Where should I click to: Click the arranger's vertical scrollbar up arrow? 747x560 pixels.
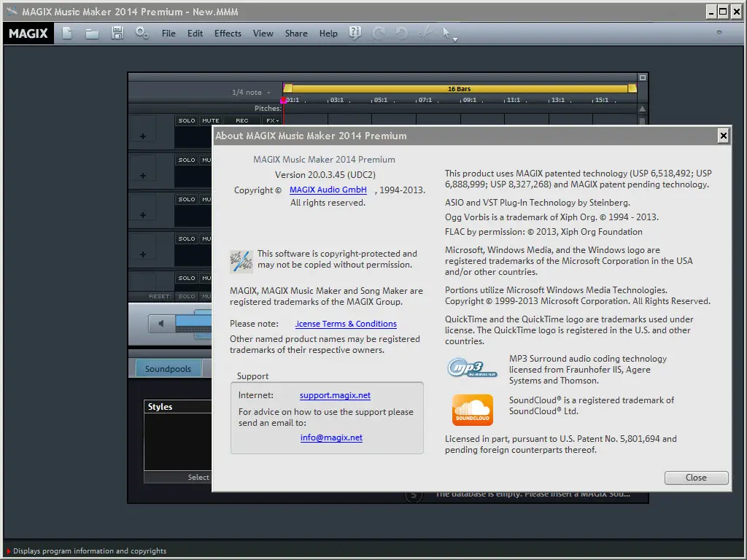tap(642, 109)
